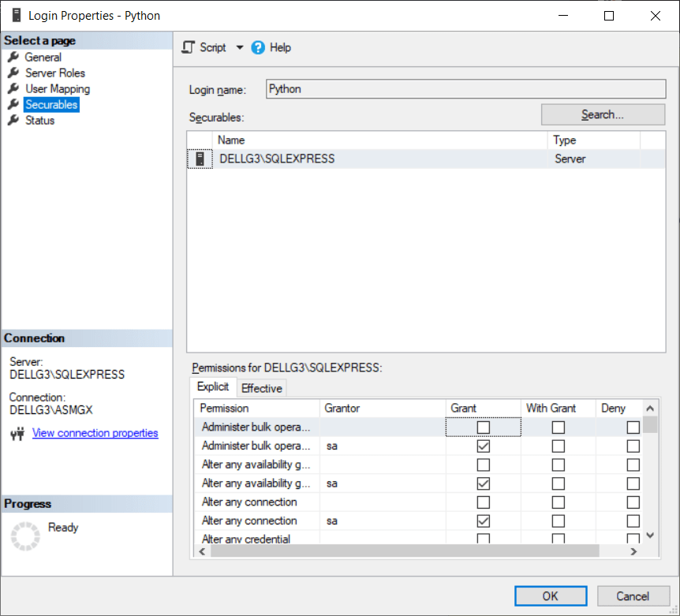
Task: Collapse the Connection section header
Action: tap(87, 338)
